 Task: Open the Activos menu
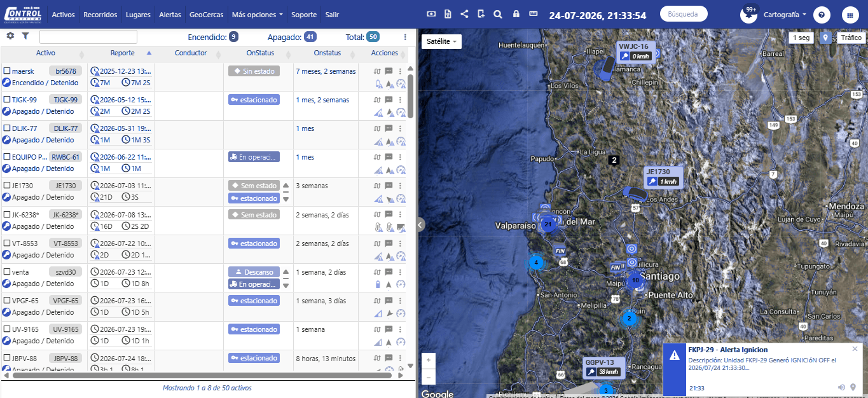(x=63, y=14)
